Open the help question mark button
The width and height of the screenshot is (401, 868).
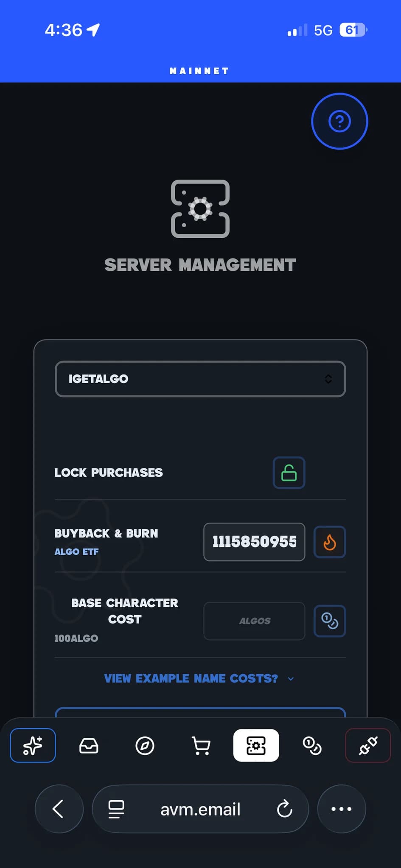tap(339, 121)
